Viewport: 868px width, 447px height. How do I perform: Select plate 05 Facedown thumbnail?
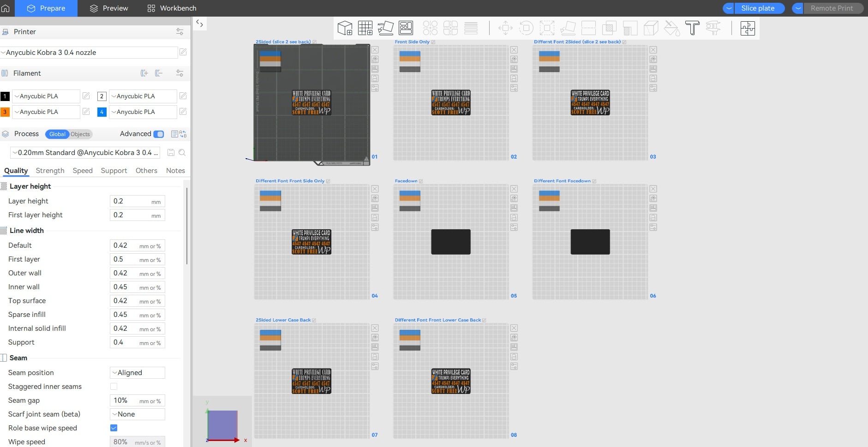click(x=451, y=242)
